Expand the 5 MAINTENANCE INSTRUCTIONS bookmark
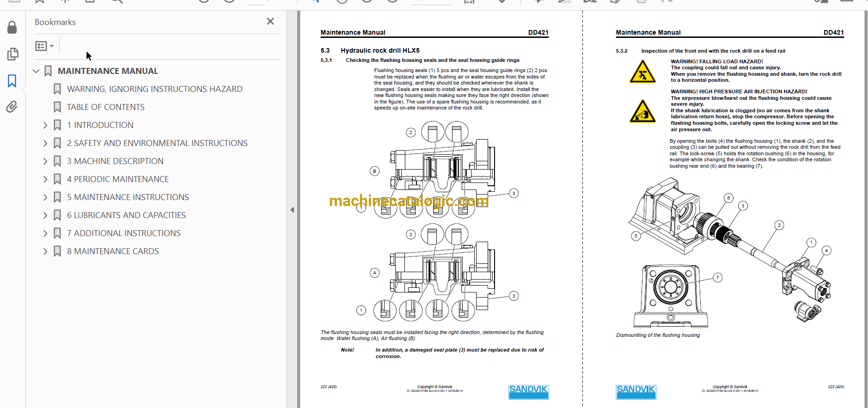The width and height of the screenshot is (868, 408). [45, 197]
